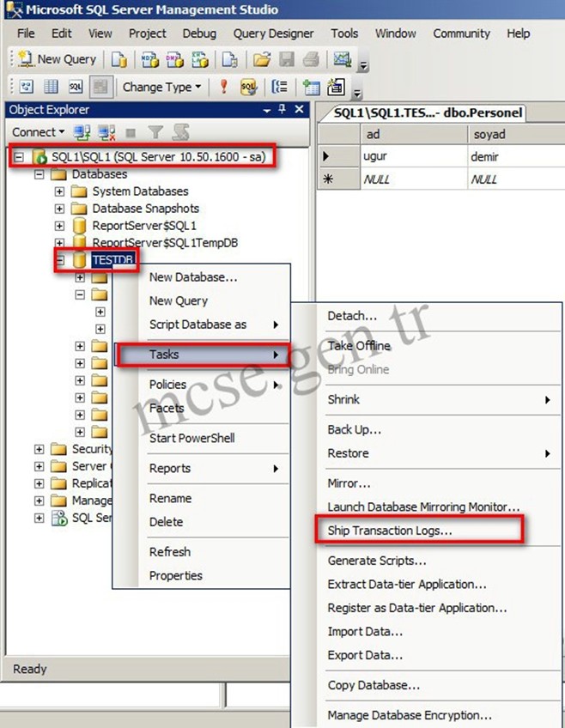Choose Tasks in the context menu

pos(202,355)
